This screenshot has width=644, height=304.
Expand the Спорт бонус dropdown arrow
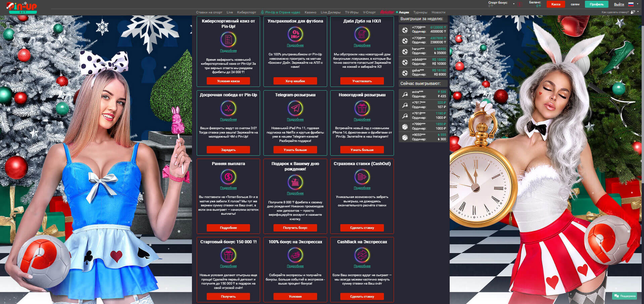click(513, 4)
